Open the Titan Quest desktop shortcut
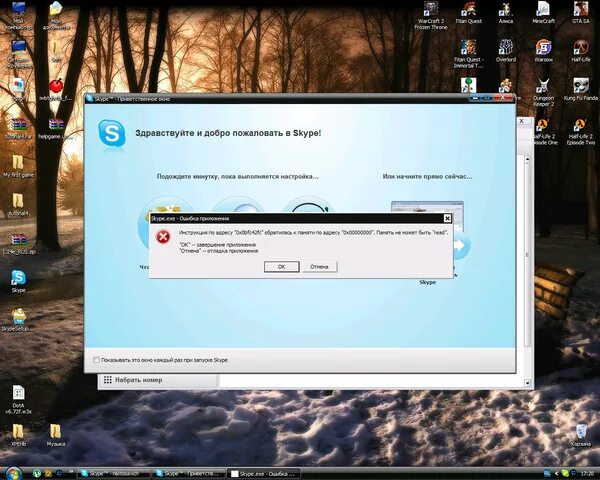600x480 pixels. click(468, 13)
